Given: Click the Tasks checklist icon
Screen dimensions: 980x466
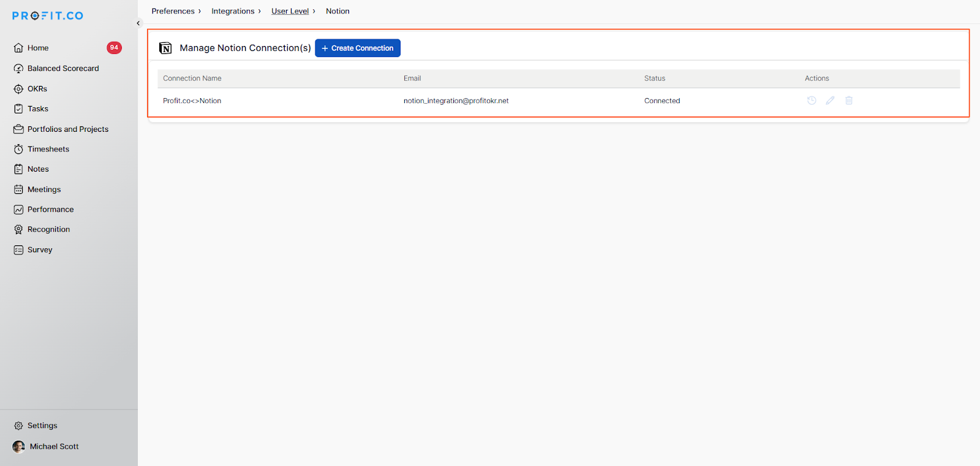Looking at the screenshot, I should pyautogui.click(x=18, y=109).
